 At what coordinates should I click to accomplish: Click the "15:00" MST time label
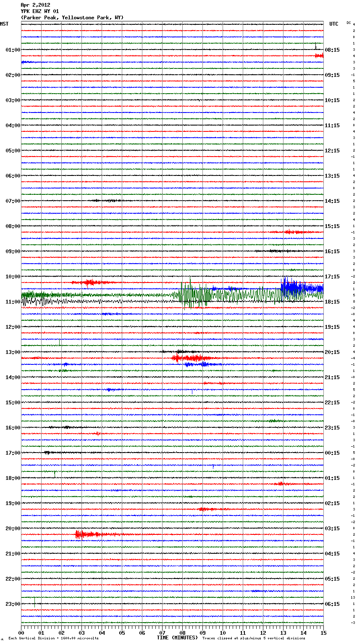pos(13,403)
